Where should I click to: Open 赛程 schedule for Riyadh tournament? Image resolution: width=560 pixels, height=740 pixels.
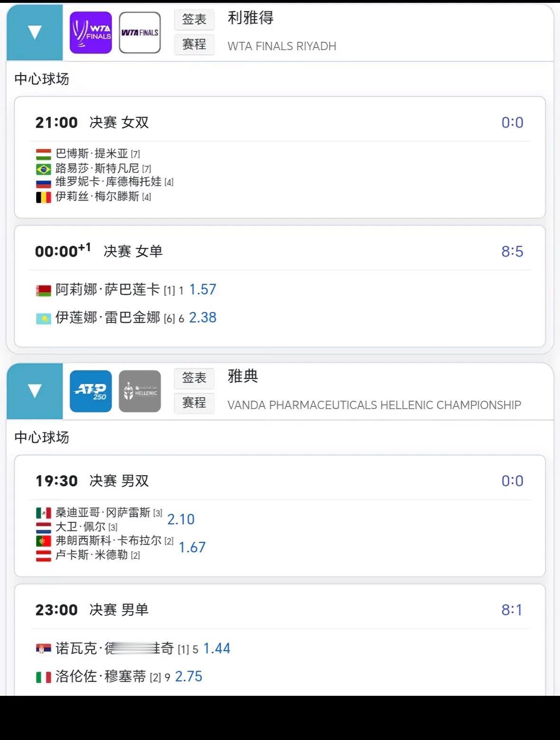194,45
